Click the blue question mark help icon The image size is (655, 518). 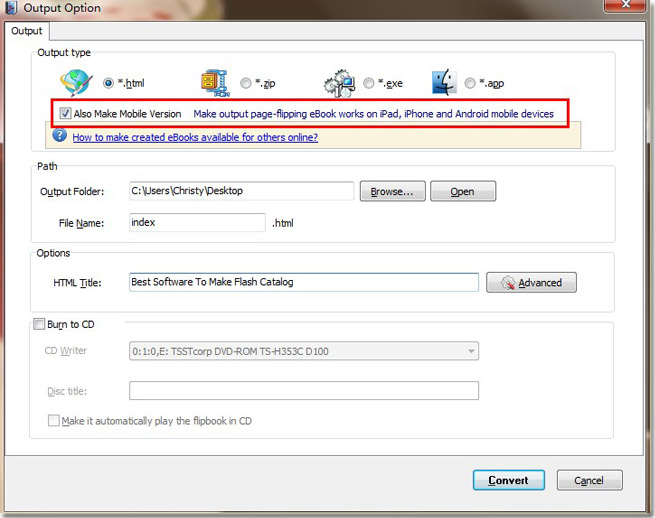pos(59,135)
